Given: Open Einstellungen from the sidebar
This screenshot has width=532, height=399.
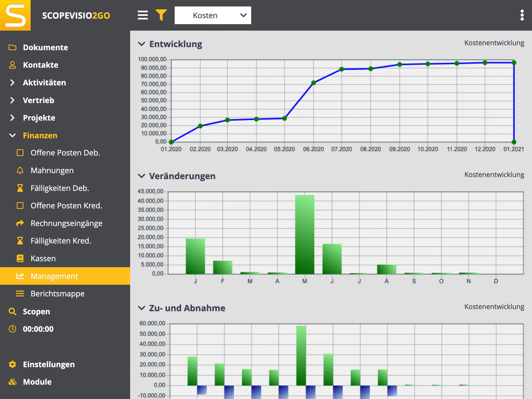Looking at the screenshot, I should tap(49, 364).
